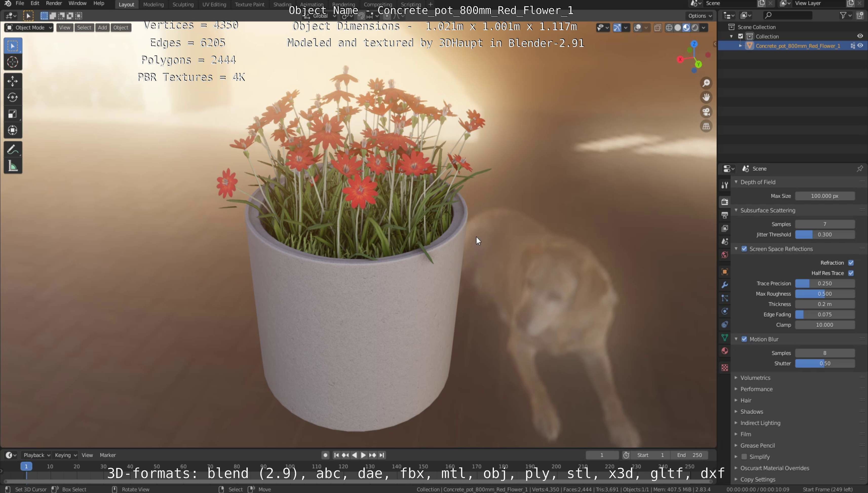Open the viewport Options dropdown
Viewport: 868px width, 493px height.
(x=700, y=15)
